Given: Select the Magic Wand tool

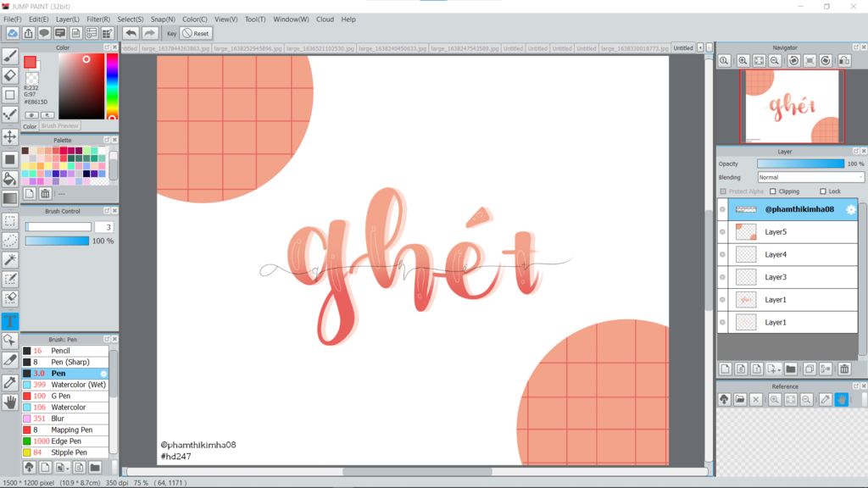Looking at the screenshot, I should [10, 259].
